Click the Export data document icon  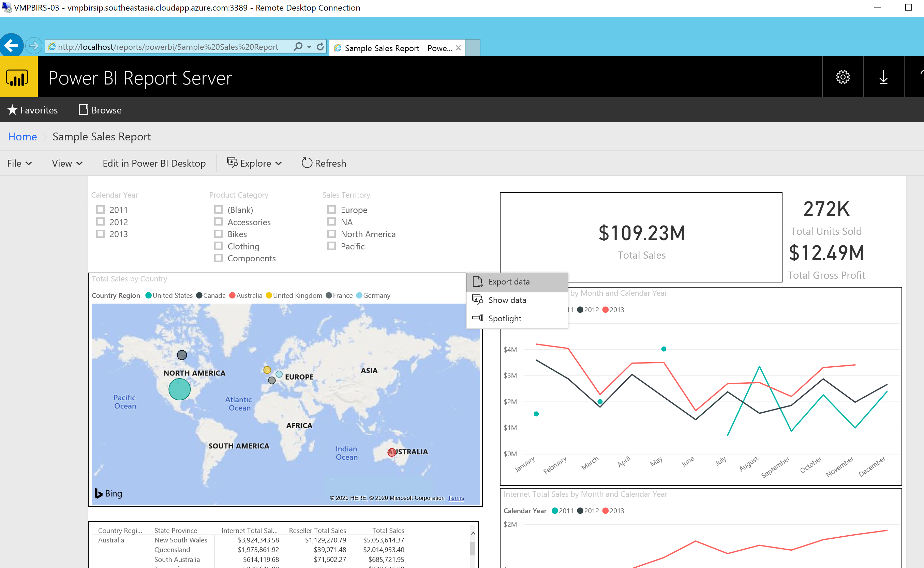pos(477,281)
